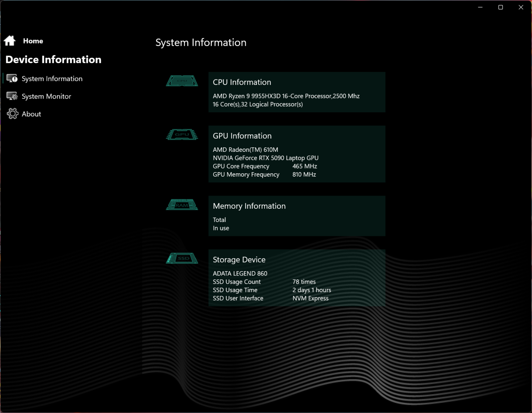Click the SSD drive icon
This screenshot has height=413, width=532.
coord(182,258)
